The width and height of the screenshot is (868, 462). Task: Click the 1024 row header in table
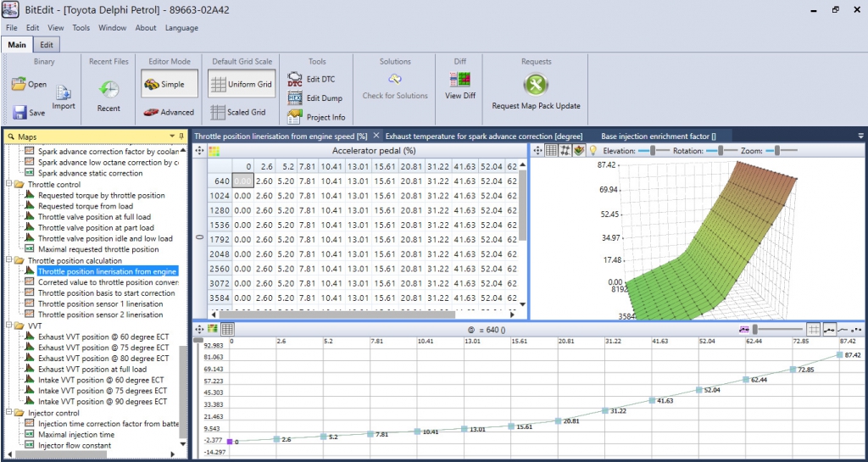coord(220,195)
